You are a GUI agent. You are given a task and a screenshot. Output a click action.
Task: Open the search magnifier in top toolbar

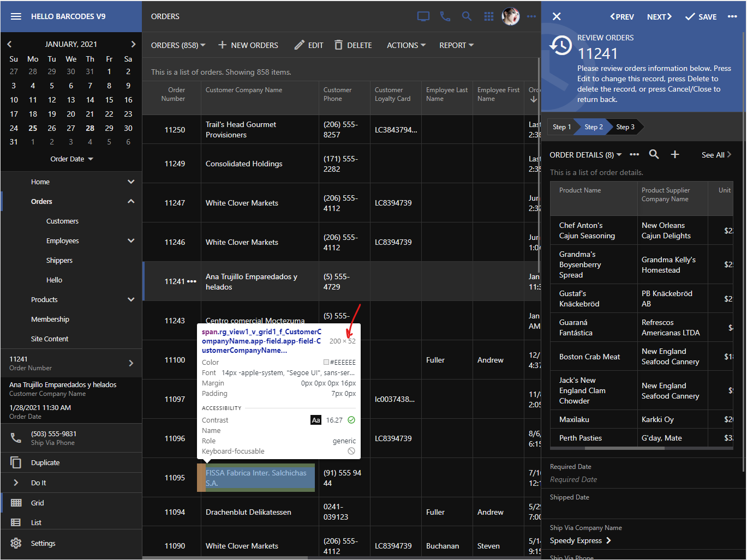coord(467,16)
